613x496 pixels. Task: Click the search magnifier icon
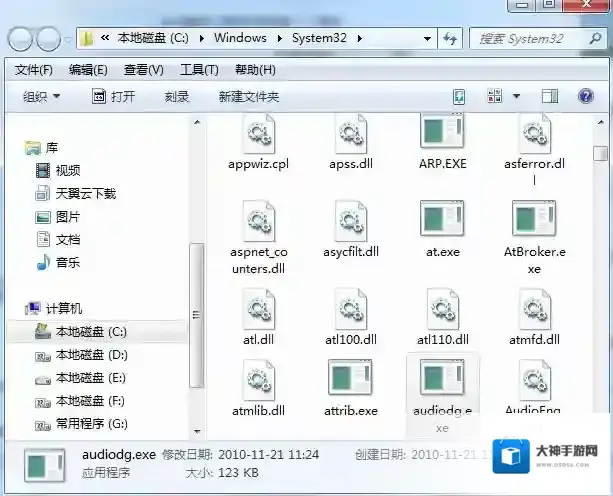595,38
